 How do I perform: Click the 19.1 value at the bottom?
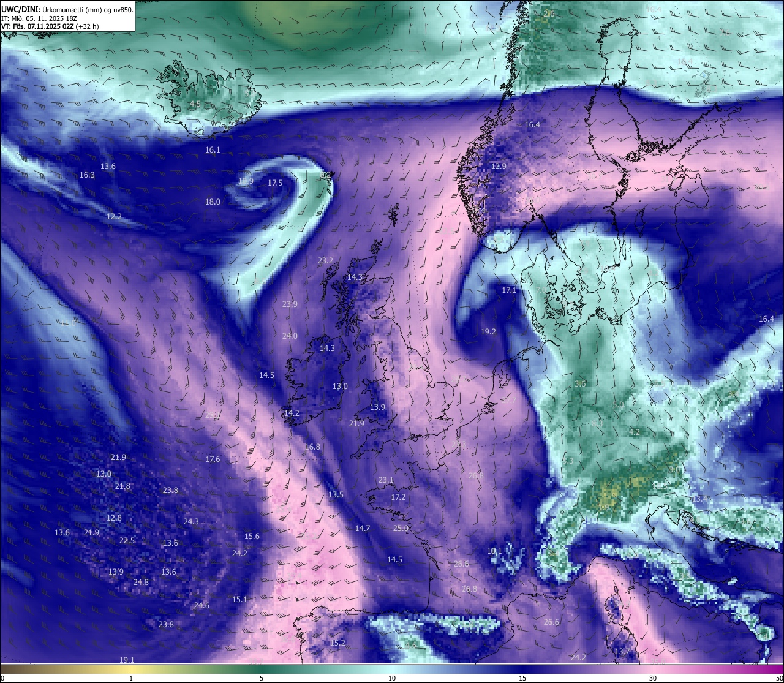click(x=127, y=660)
